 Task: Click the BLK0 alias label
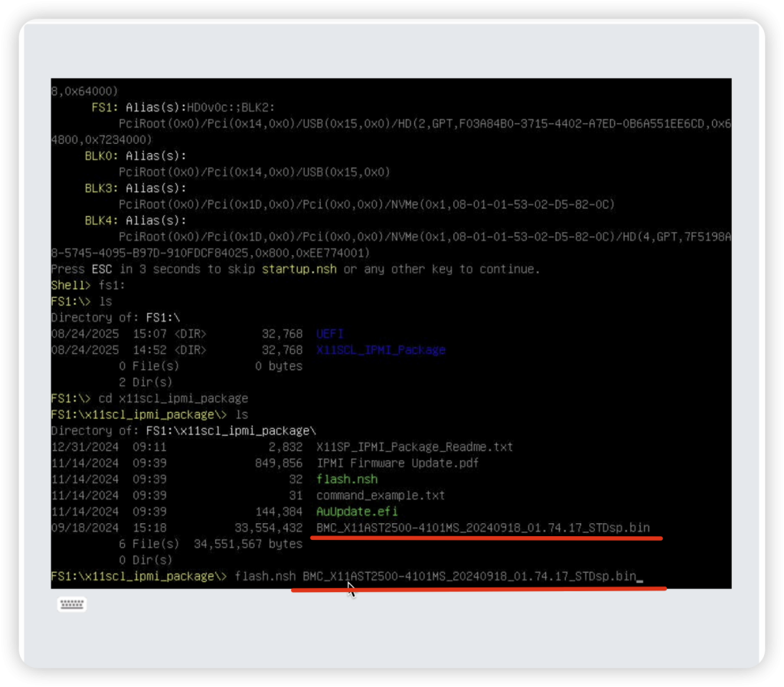pos(101,155)
